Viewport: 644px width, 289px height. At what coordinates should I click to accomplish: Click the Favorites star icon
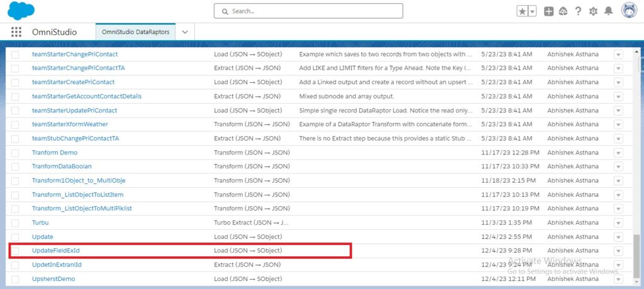(x=522, y=11)
